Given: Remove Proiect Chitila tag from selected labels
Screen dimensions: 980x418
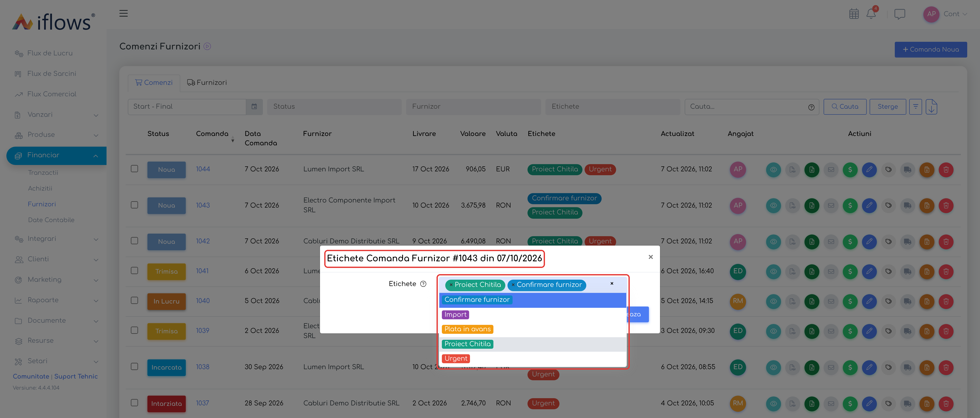Looking at the screenshot, I should coord(451,285).
